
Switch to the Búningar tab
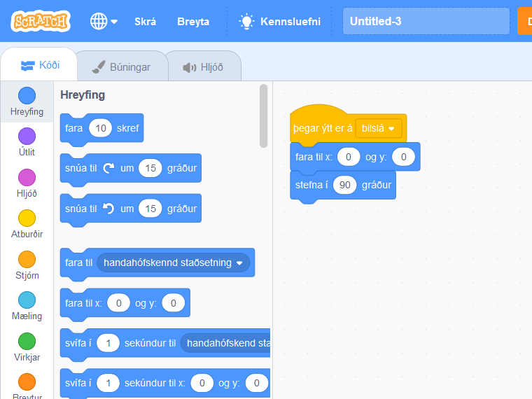pos(122,66)
